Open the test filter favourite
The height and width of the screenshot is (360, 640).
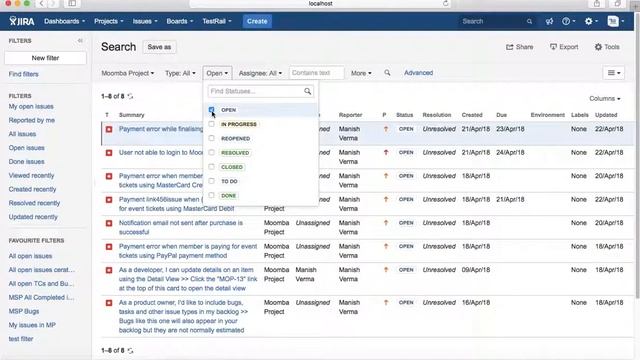pyautogui.click(x=21, y=339)
